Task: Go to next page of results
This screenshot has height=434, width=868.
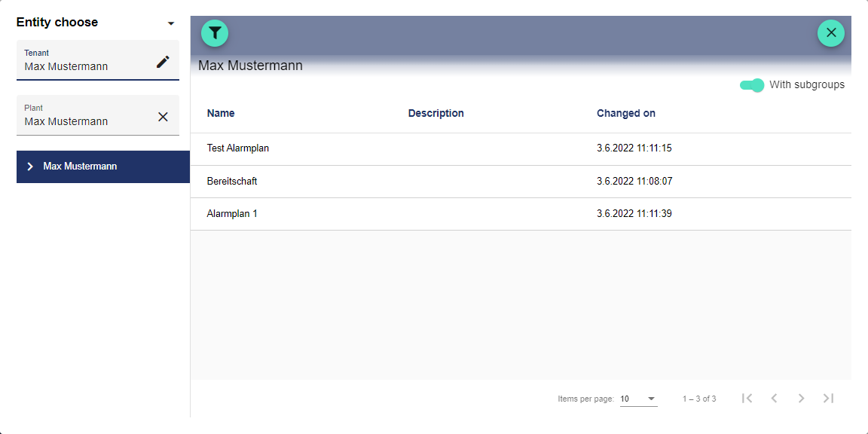Action: (x=801, y=398)
